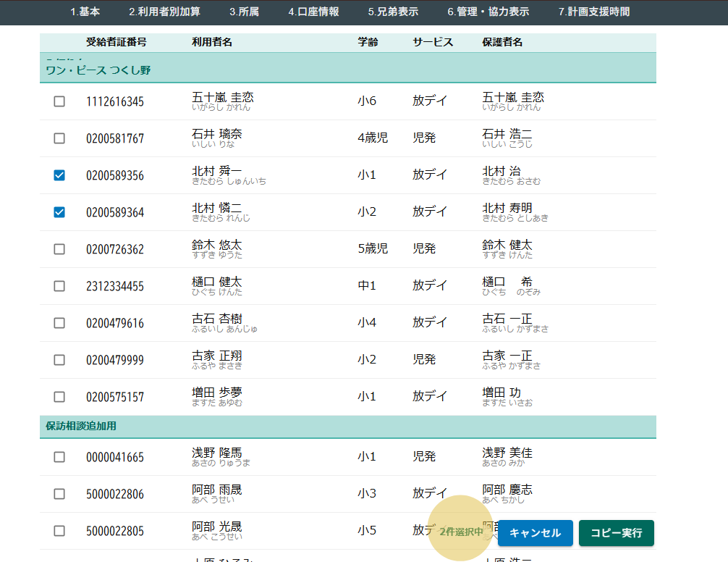Image resolution: width=728 pixels, height=562 pixels.
Task: Deselect the 北村 憐二 checkbox
Action: point(59,212)
